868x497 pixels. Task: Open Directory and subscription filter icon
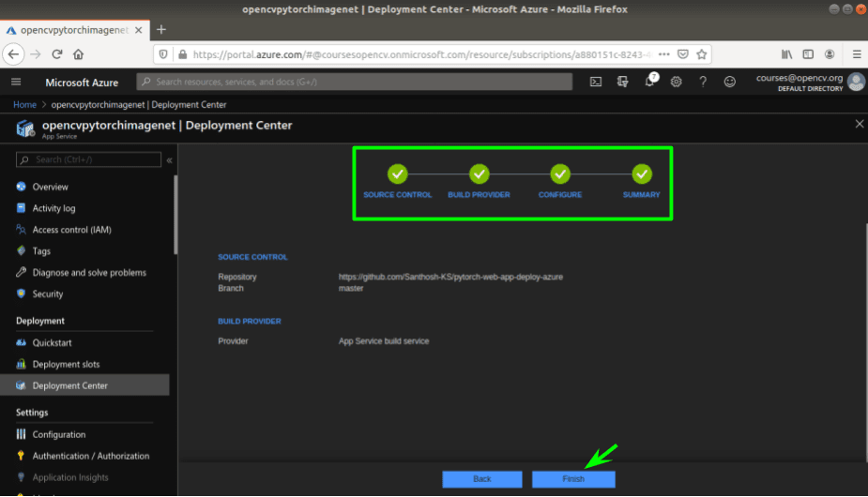(x=623, y=82)
